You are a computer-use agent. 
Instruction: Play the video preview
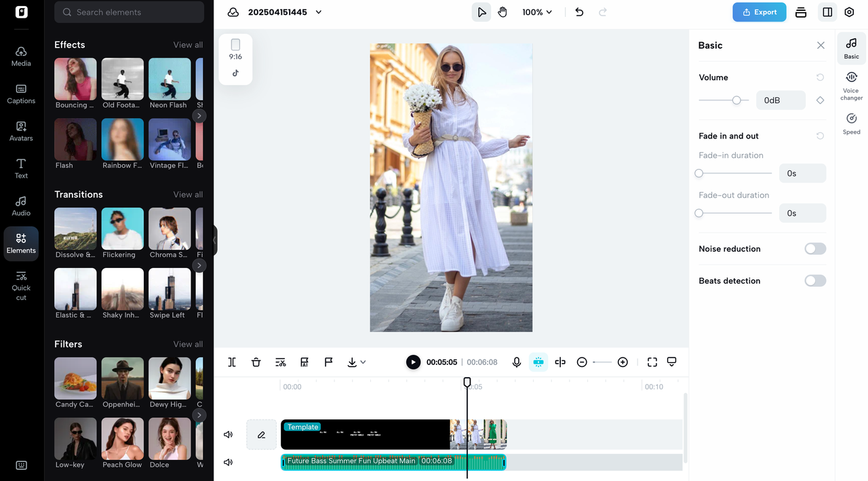pos(413,362)
